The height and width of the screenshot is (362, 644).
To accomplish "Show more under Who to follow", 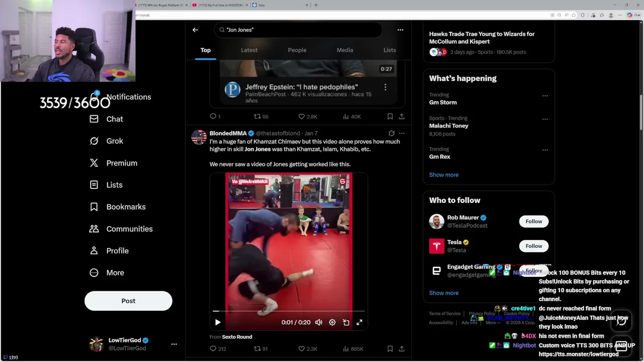I will (x=444, y=293).
